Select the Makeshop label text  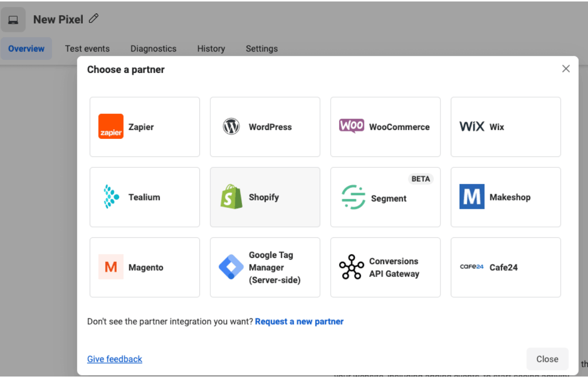(x=510, y=197)
